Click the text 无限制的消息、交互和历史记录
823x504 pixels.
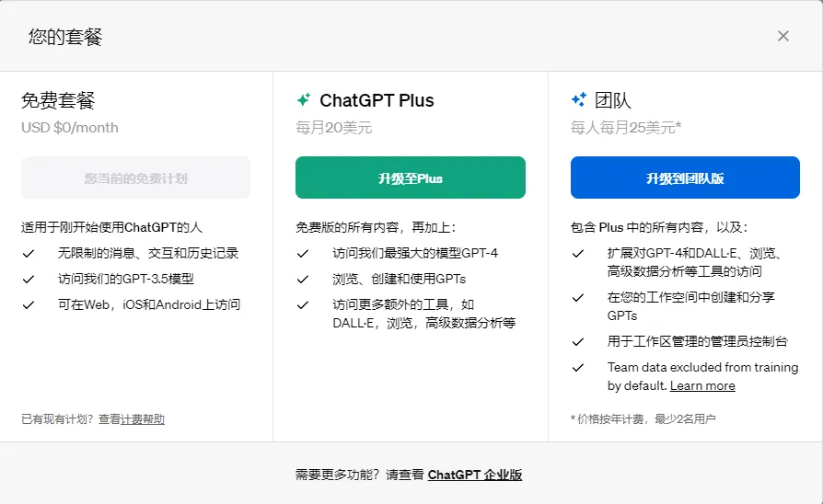click(148, 253)
